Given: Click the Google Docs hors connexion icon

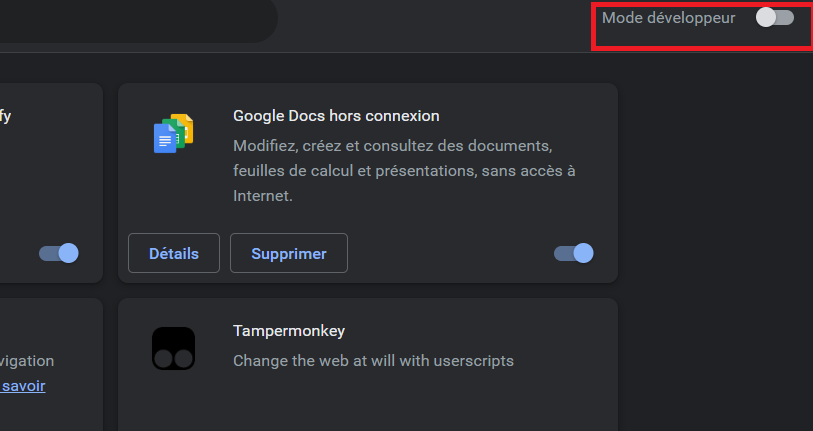Looking at the screenshot, I should [x=173, y=133].
